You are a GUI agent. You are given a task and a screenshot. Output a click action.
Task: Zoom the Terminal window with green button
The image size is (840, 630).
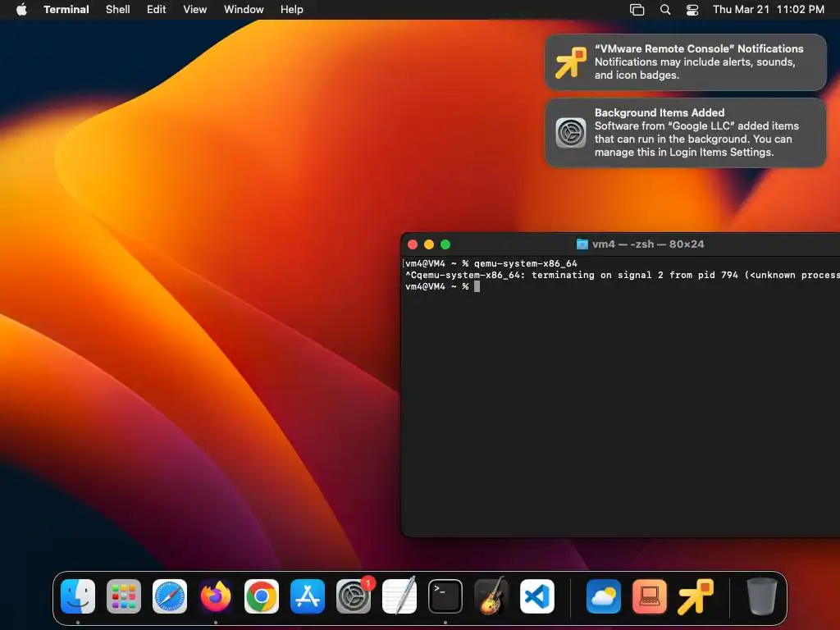(x=445, y=244)
